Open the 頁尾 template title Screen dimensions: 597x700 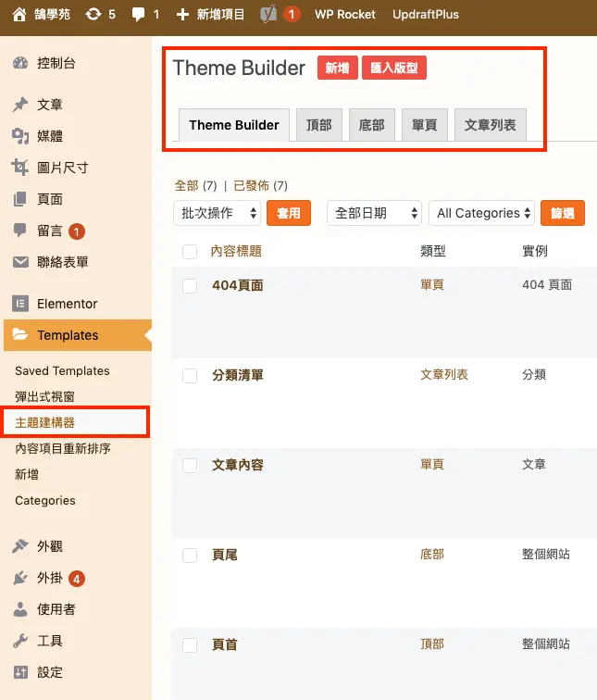pos(225,555)
